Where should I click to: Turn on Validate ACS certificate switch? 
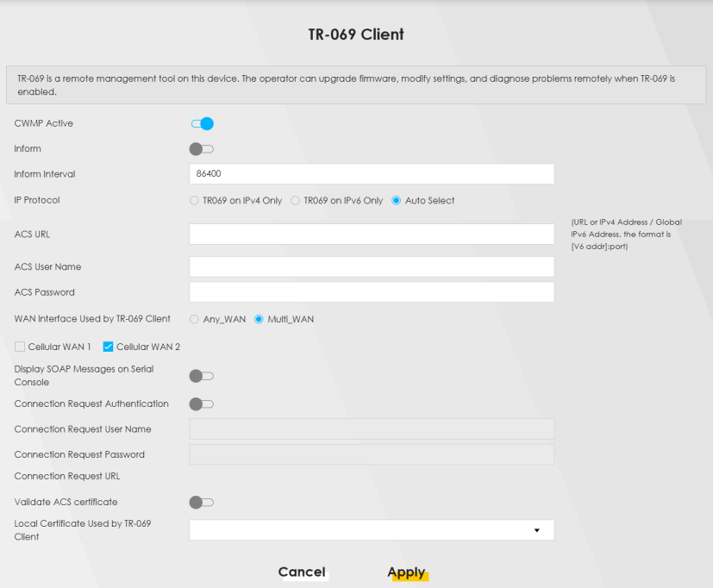click(201, 502)
